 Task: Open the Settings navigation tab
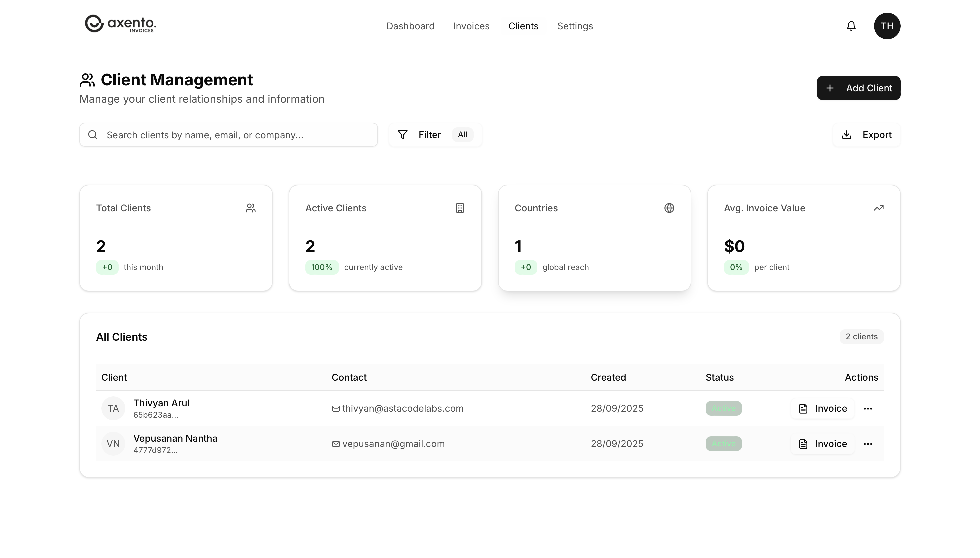coord(575,26)
